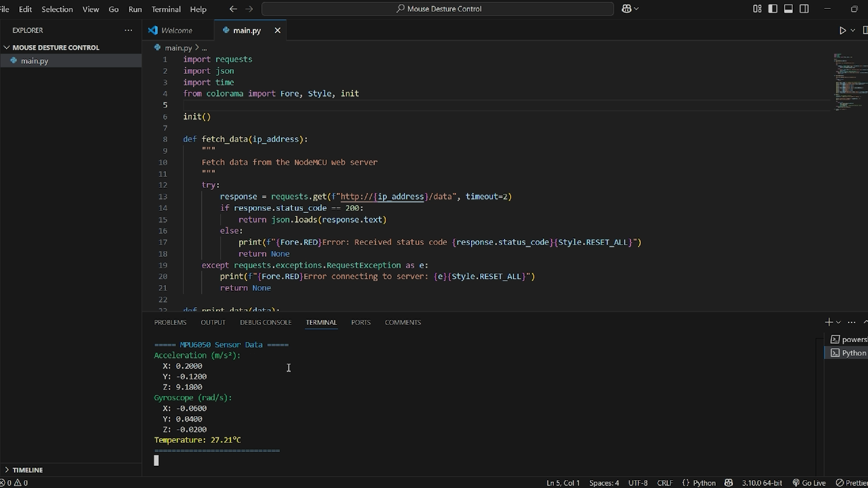Open Copilot status icon in status bar
The image size is (868, 488).
(x=728, y=483)
